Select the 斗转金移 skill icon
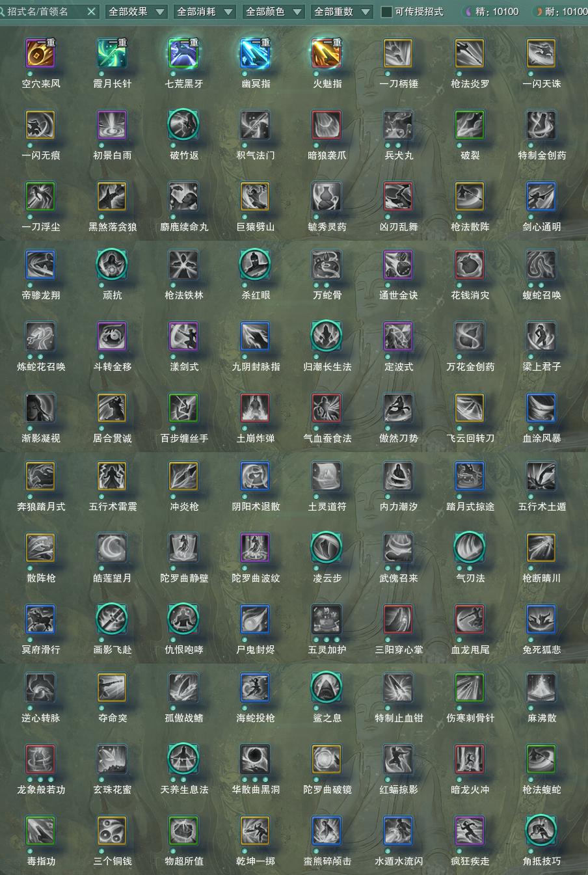 click(112, 336)
